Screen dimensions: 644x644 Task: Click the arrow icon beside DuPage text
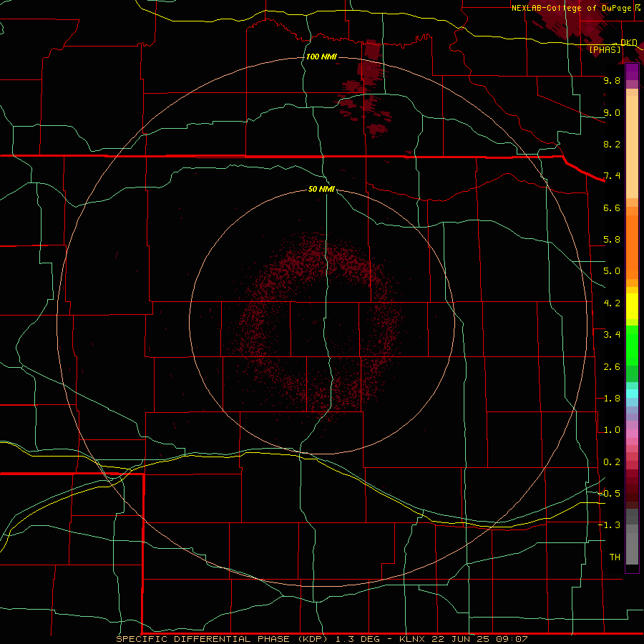click(x=638, y=7)
